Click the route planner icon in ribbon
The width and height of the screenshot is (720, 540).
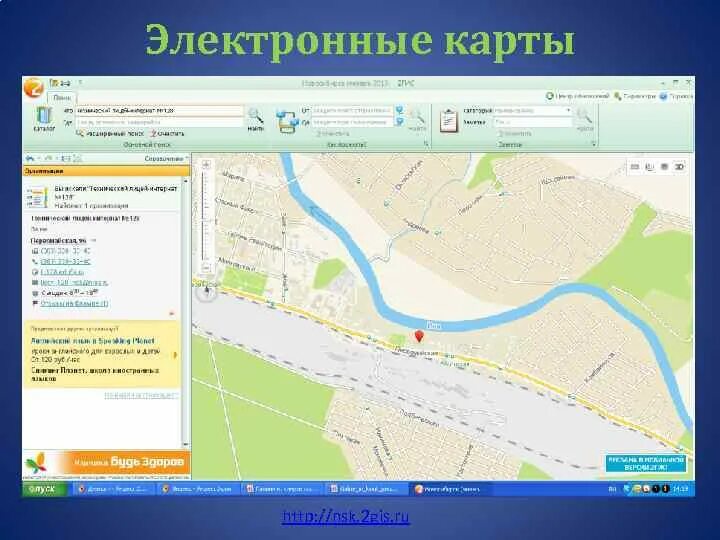click(x=288, y=121)
